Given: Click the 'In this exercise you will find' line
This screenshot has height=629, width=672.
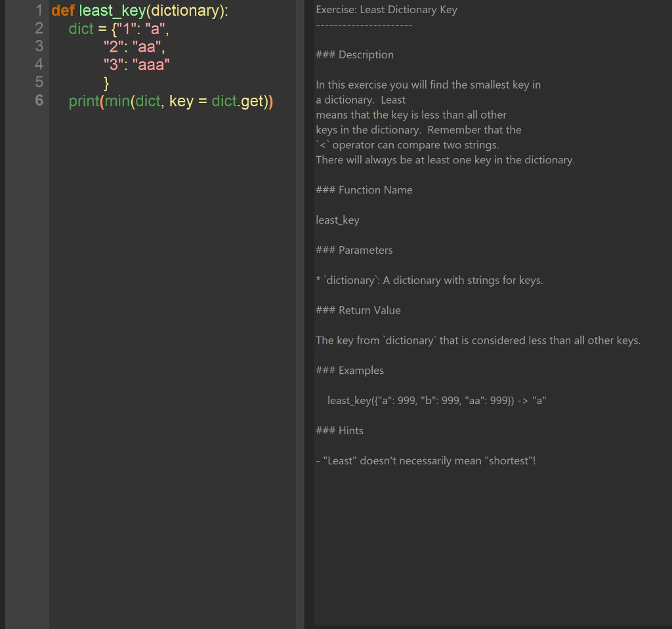Looking at the screenshot, I should coord(428,85).
